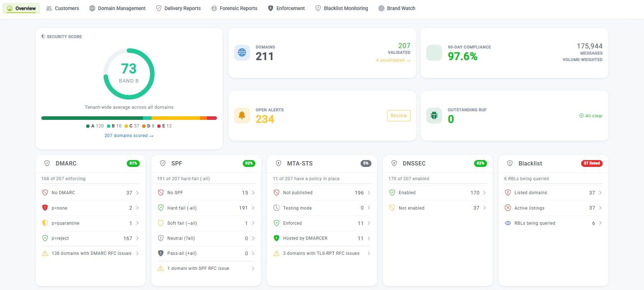Image resolution: width=644 pixels, height=290 pixels.
Task: Click the Active listings red X icon
Action: [x=508, y=208]
